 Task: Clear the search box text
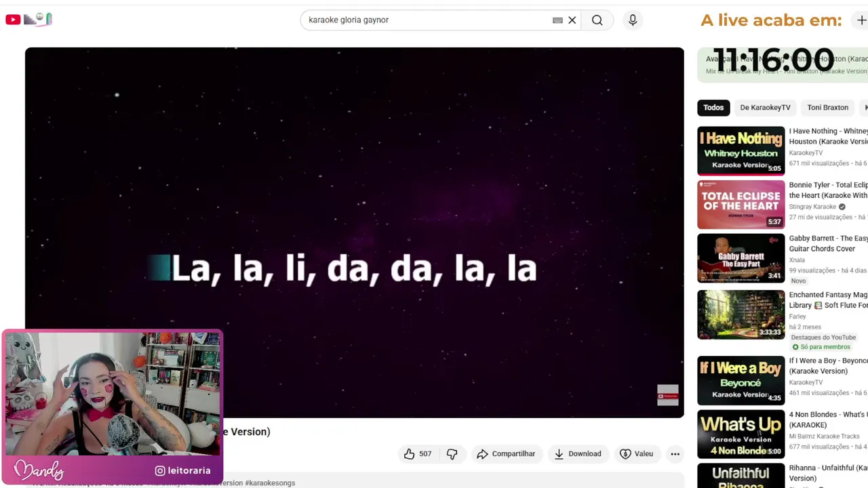(572, 20)
